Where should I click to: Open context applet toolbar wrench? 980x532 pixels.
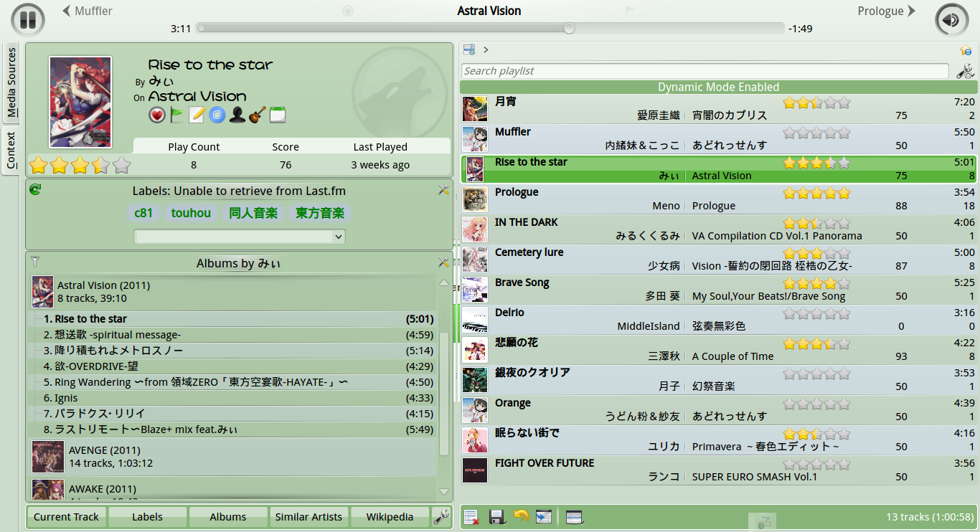coord(441,516)
